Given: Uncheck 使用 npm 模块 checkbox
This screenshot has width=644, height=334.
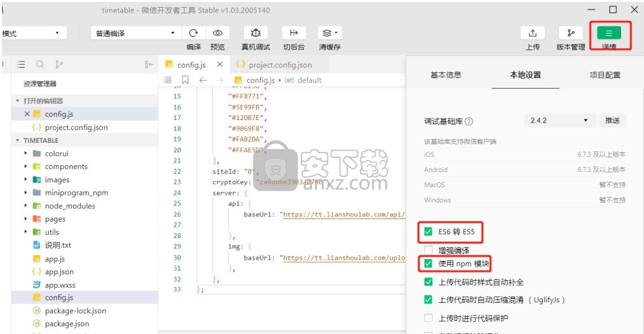Looking at the screenshot, I should coord(428,264).
